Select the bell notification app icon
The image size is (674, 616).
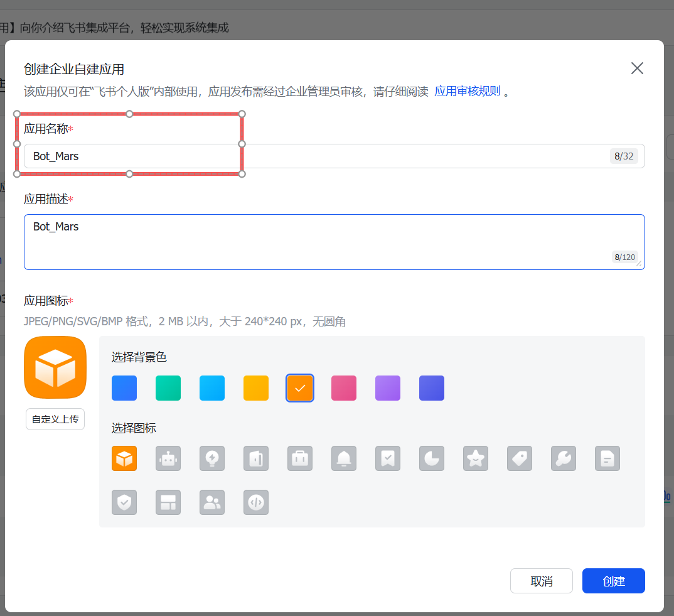(344, 458)
